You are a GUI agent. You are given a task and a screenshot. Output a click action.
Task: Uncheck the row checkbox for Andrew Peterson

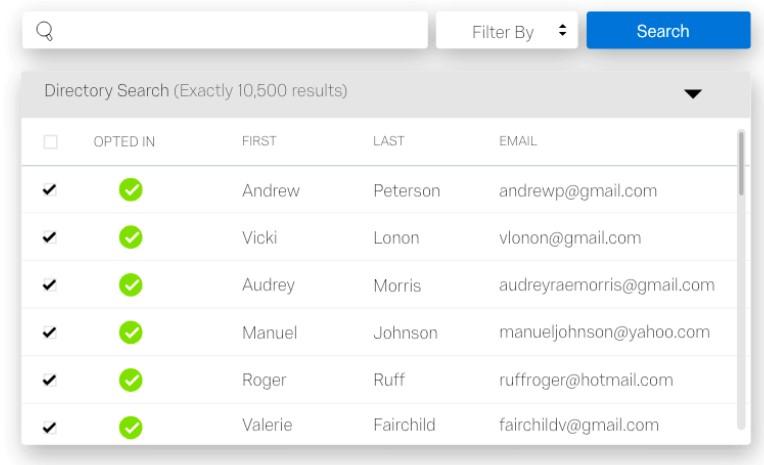[50, 190]
